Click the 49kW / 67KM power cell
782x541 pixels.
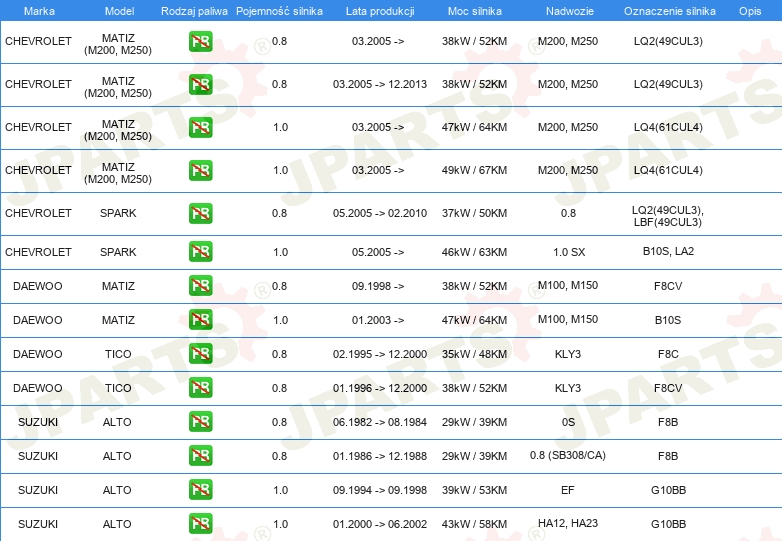coord(474,170)
